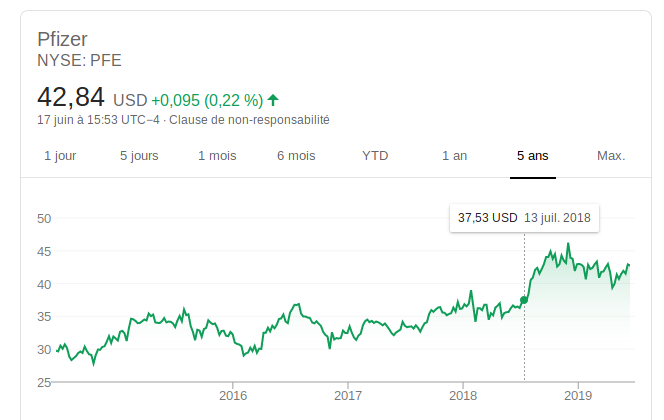
Task: Click the 2017 label on the x-axis
Action: click(x=347, y=396)
